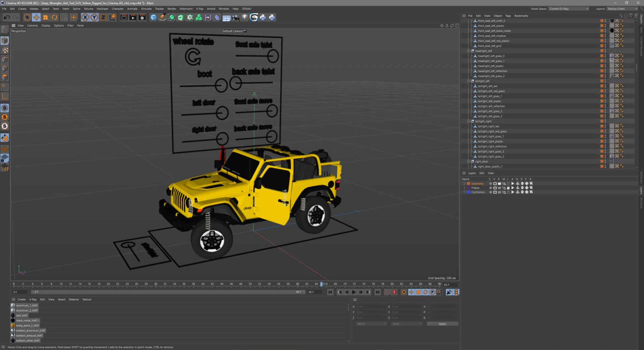Open the MoGraph menu
644x350 pixels.
tap(102, 9)
